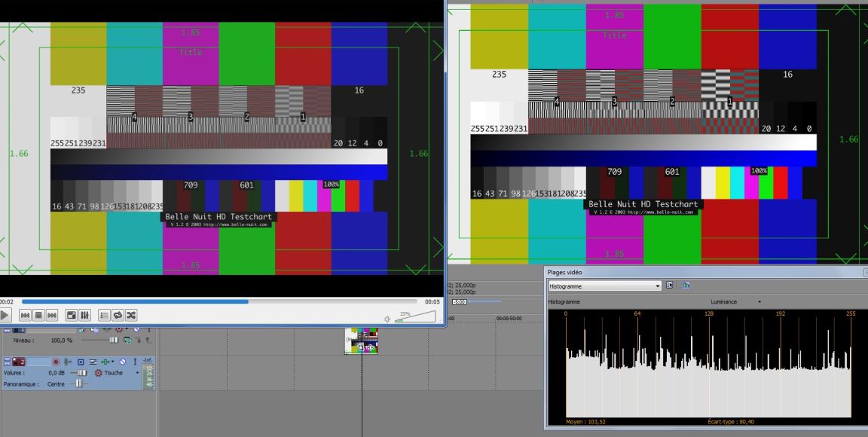Click the media player blue seek bar
This screenshot has width=868, height=437.
click(x=219, y=302)
